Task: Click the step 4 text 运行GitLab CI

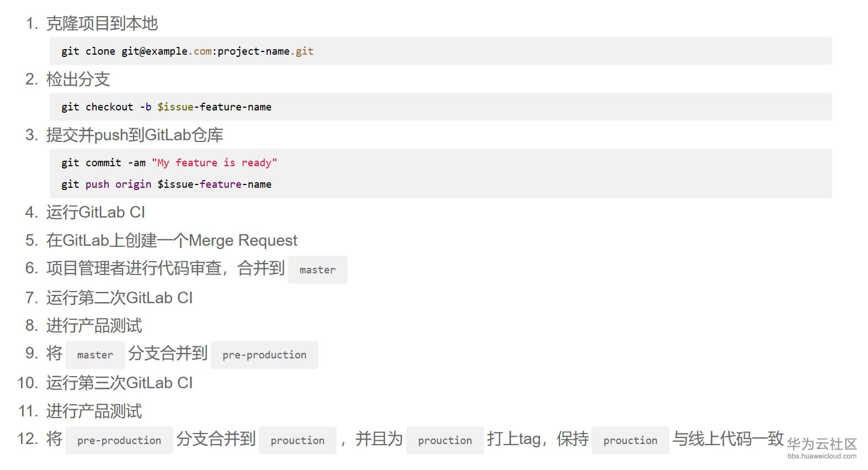Action: [x=95, y=213]
